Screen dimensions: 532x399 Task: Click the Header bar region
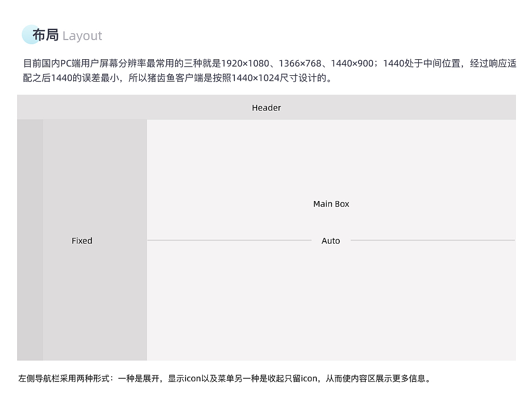pos(266,108)
